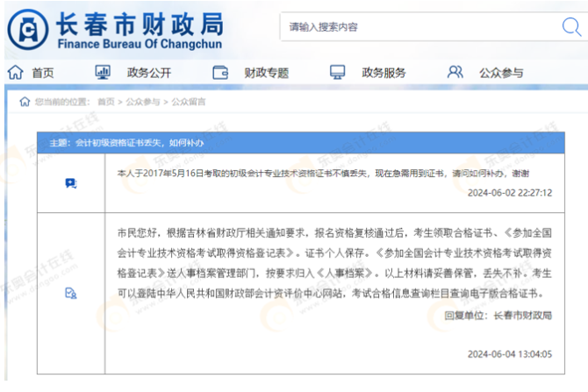
Task: Go to the 公众参与 navigation section
Action: pos(501,73)
